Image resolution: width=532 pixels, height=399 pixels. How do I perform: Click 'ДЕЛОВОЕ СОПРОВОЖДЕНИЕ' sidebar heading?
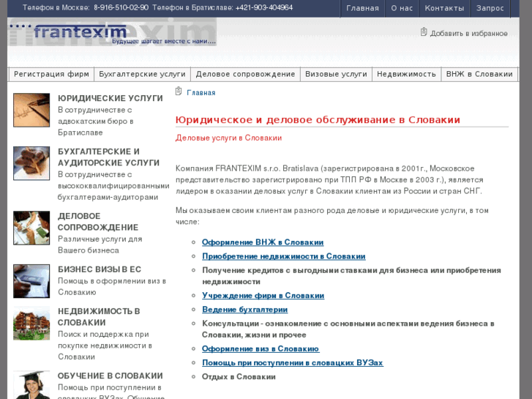pos(98,222)
